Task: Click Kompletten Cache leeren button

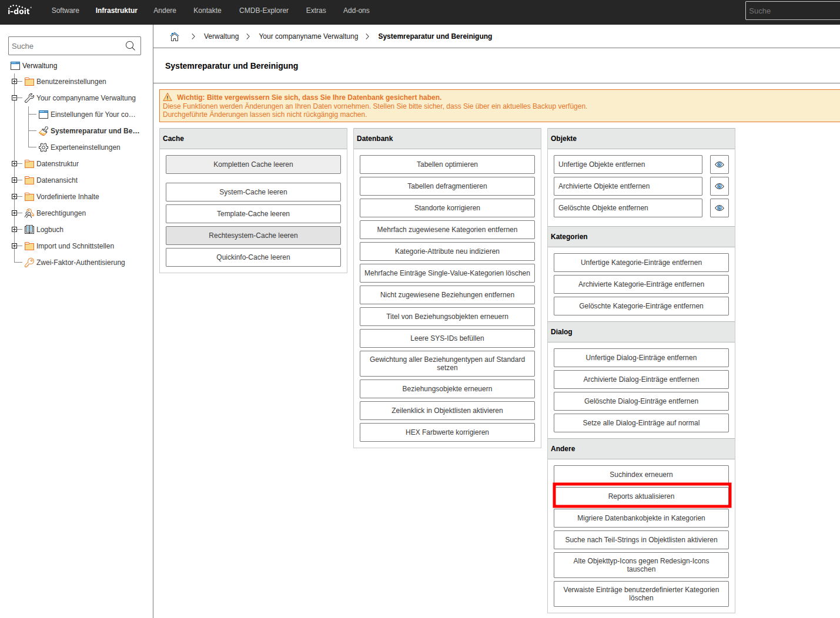Action: click(253, 164)
